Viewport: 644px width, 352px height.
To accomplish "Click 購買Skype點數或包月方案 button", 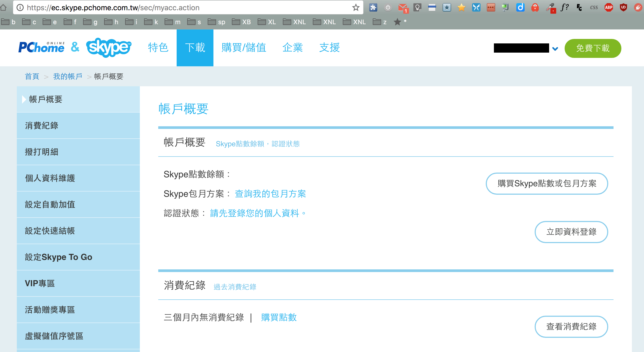I will [547, 183].
